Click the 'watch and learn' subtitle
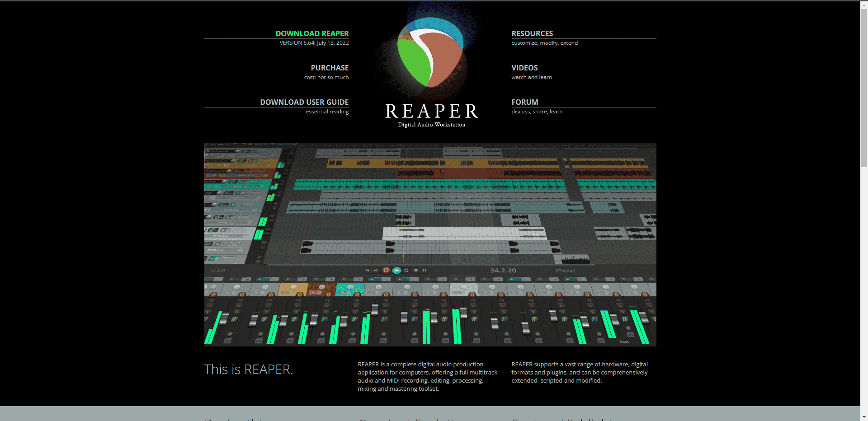Screen dimensions: 868x421 pos(532,77)
